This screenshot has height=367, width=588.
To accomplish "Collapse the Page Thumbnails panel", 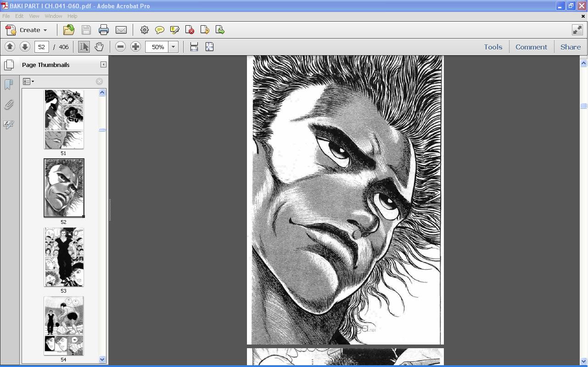I will coord(103,65).
